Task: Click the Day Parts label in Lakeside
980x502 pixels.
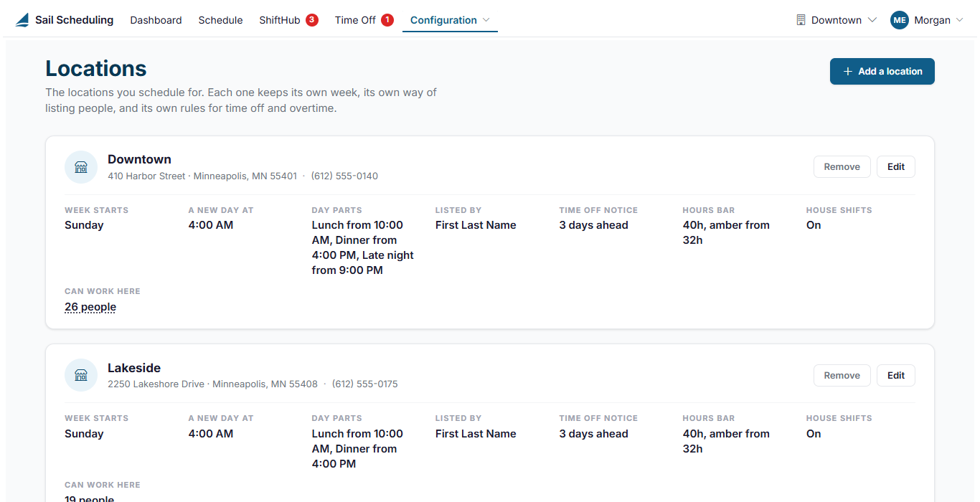Action: point(336,418)
